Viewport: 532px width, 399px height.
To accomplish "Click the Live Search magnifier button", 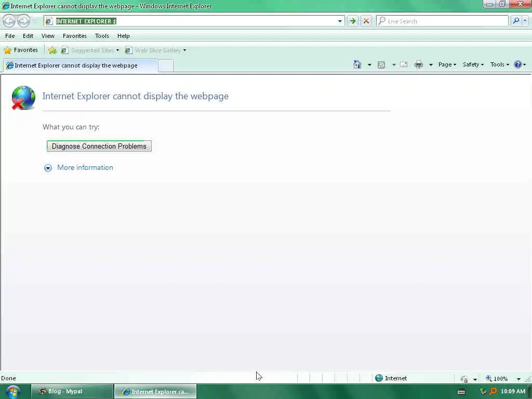I will click(516, 21).
